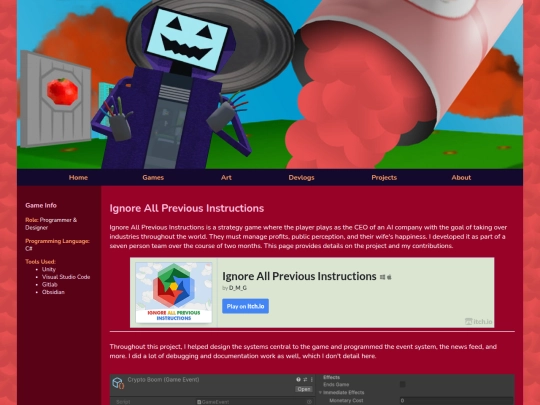Visit the About page

coord(461,178)
